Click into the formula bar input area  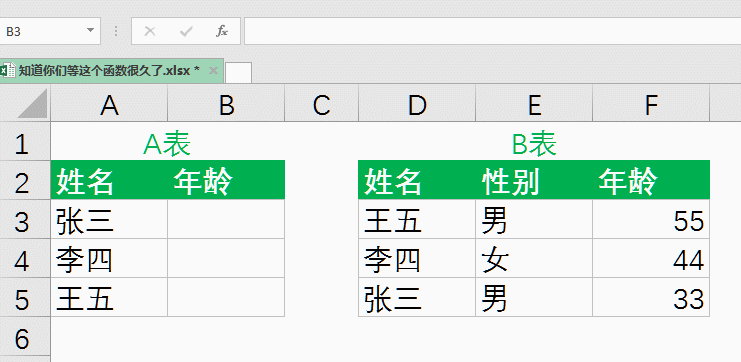pos(492,31)
